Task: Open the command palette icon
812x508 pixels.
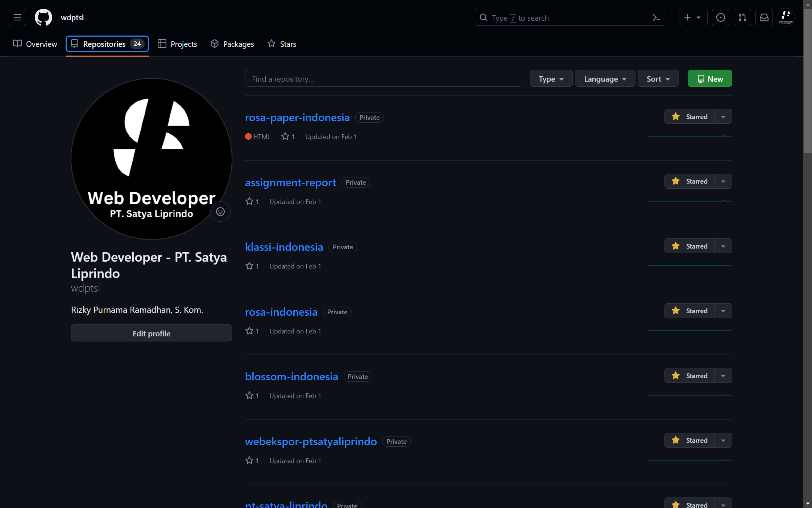Action: tap(656, 17)
